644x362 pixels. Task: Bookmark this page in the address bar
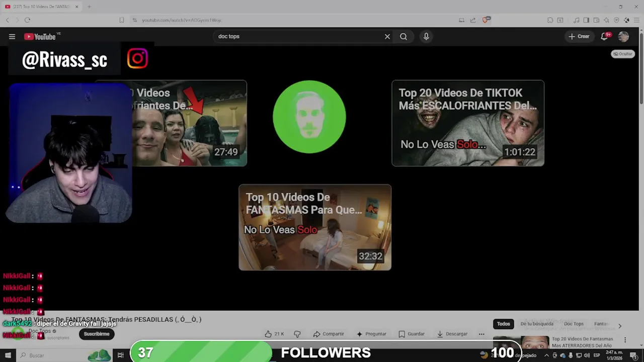tap(122, 20)
